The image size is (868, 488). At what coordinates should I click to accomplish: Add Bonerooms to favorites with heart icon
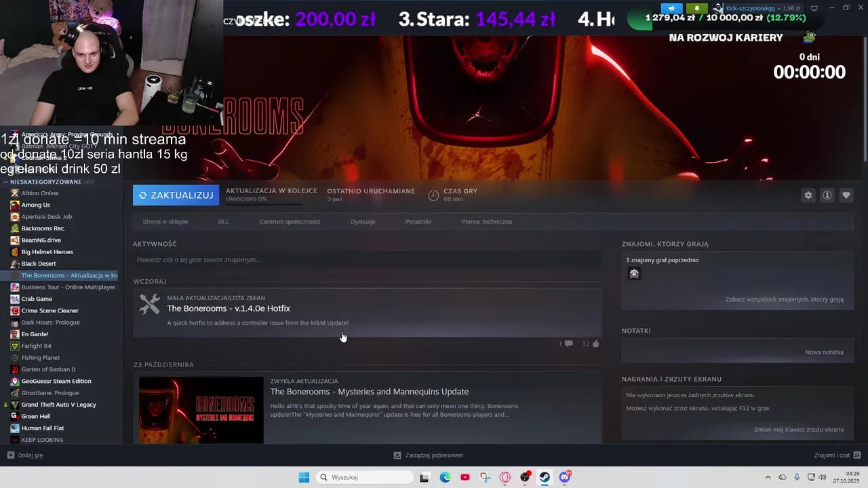[846, 195]
